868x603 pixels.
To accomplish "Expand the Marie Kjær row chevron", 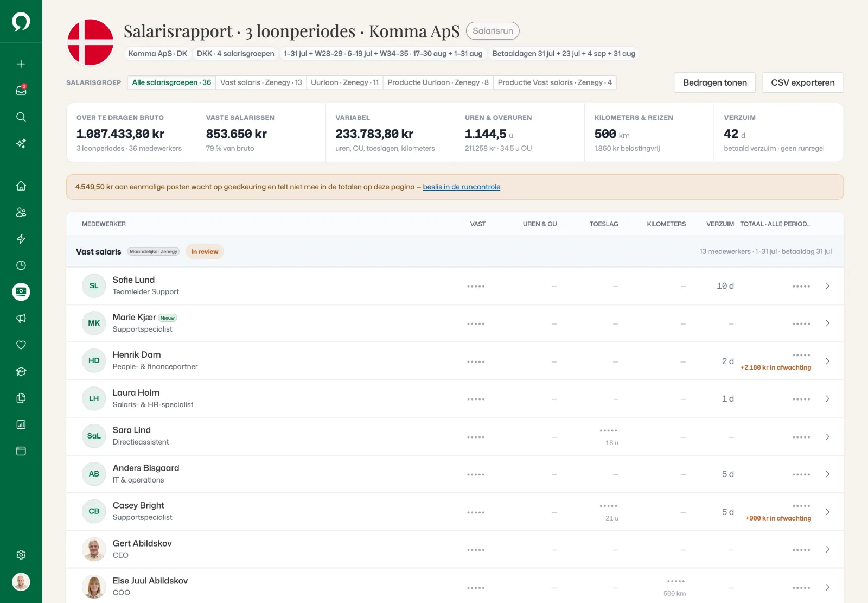I will pyautogui.click(x=827, y=323).
